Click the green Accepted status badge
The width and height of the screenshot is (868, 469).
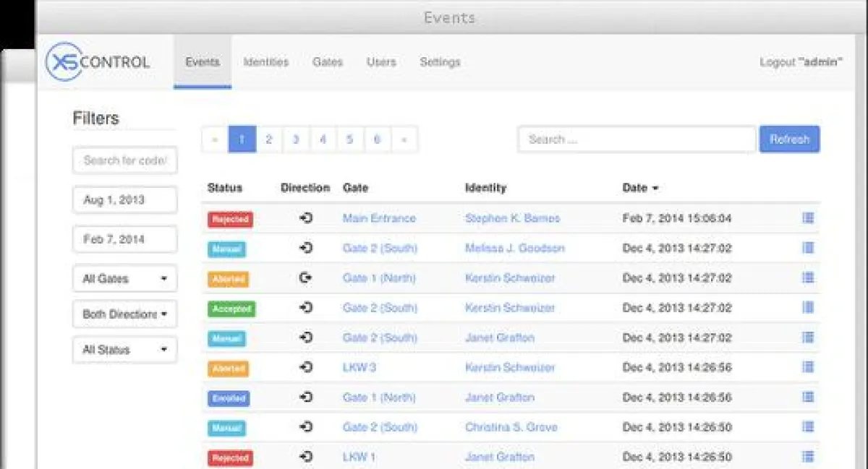point(231,309)
